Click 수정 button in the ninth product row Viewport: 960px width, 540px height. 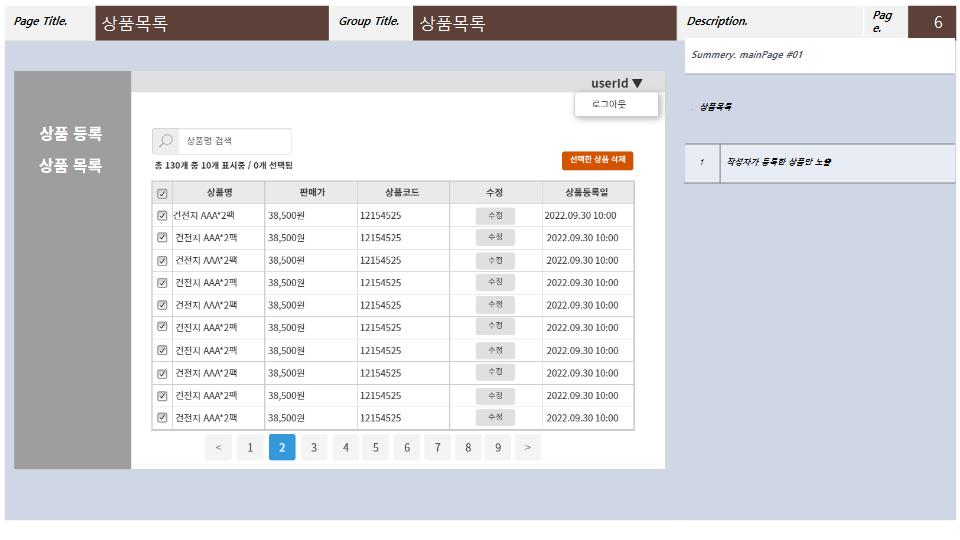point(495,396)
